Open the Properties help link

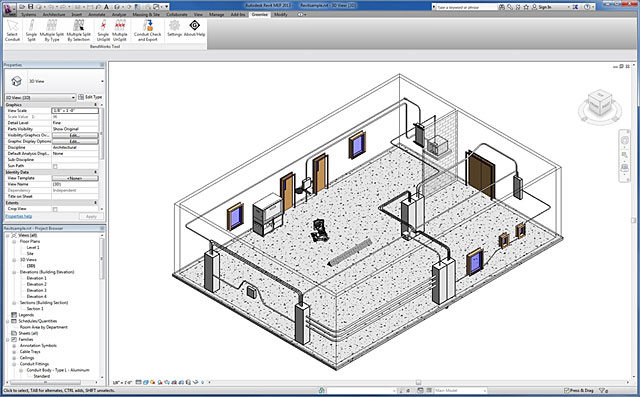tap(18, 216)
